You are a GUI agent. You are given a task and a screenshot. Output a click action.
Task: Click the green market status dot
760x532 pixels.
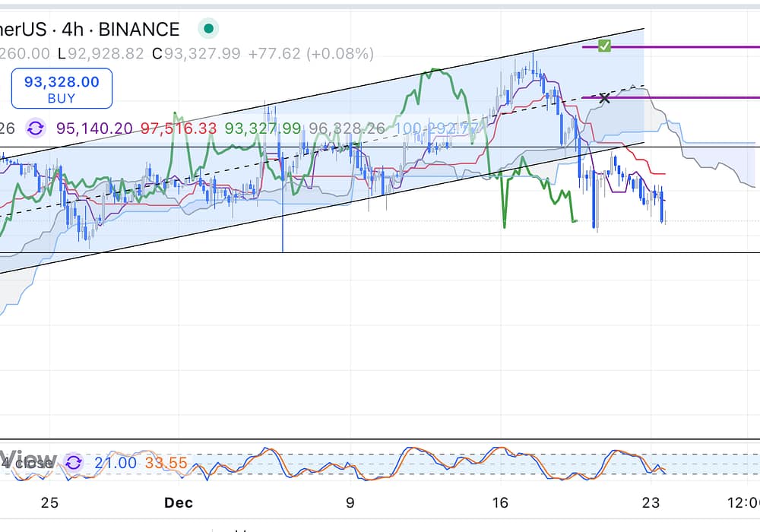click(207, 30)
